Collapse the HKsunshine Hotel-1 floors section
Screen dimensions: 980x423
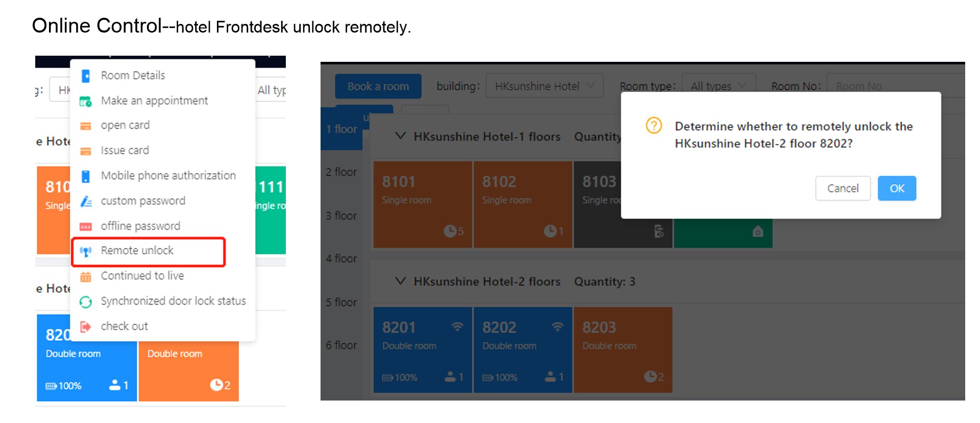coord(401,136)
